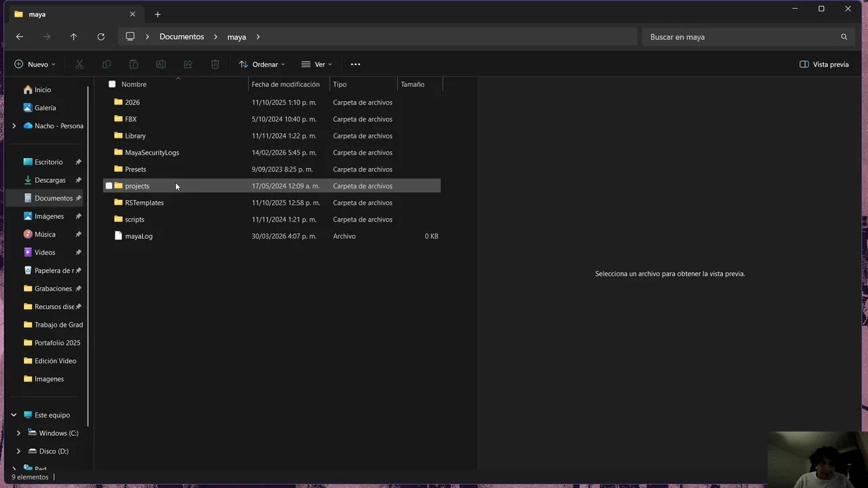Click the Share icon in toolbar

pyautogui.click(x=188, y=64)
